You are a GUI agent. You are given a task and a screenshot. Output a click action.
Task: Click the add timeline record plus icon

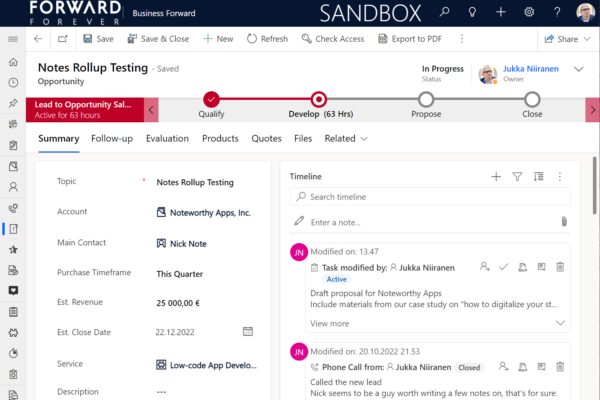tap(496, 176)
